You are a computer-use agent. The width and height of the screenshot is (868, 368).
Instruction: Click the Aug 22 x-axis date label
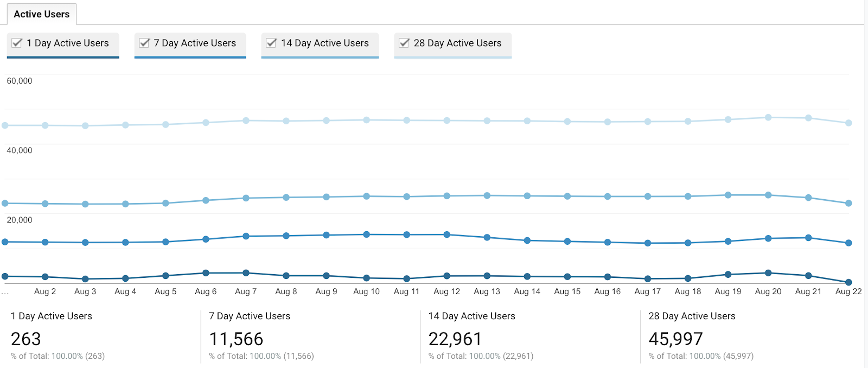click(848, 291)
